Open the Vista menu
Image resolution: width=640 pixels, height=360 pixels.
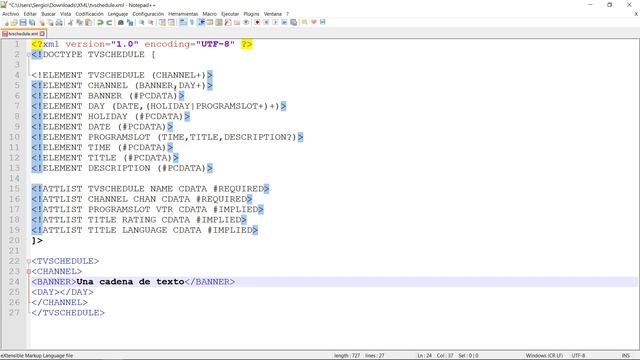[65, 14]
